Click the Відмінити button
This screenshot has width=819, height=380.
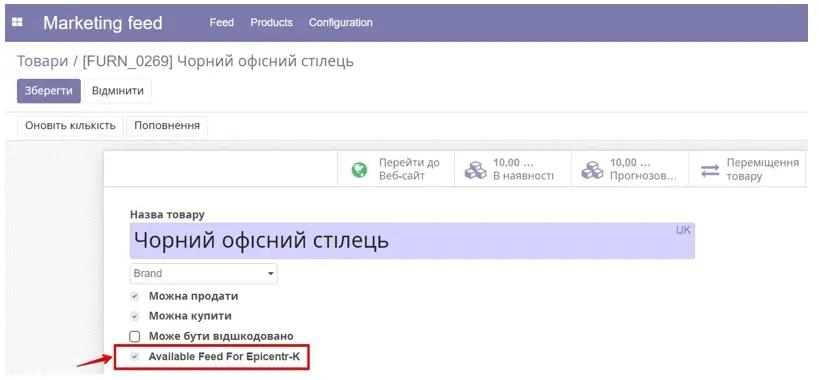pos(118,91)
